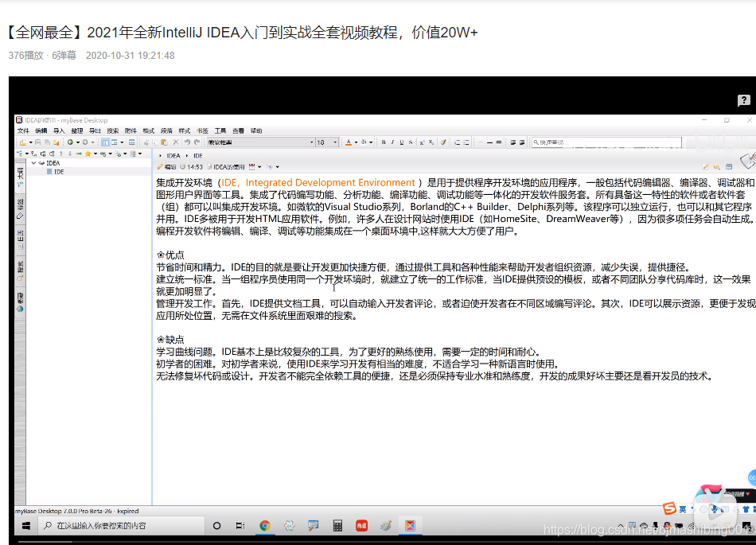756x545 pixels.
Task: Click the Task View taskbar icon
Action: coord(240,526)
